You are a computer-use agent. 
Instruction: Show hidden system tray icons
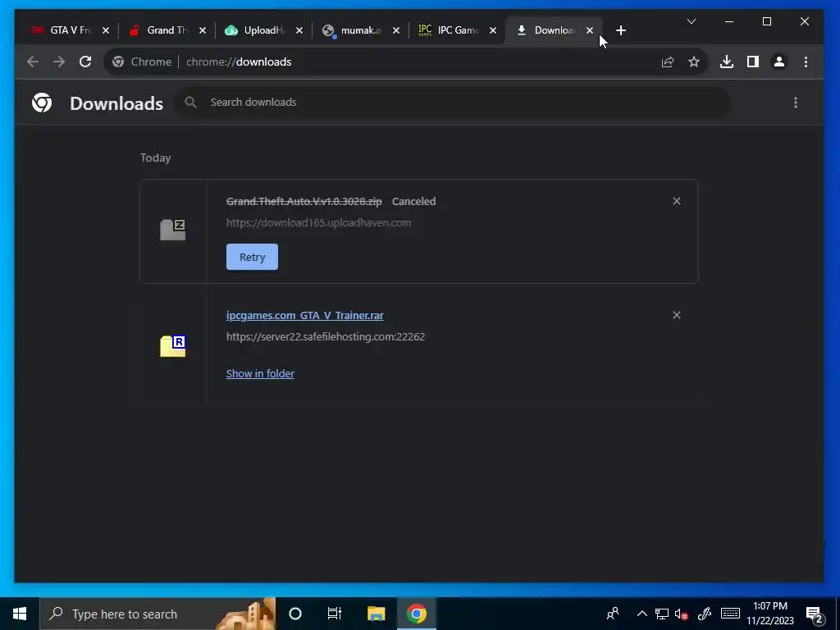[x=641, y=614]
